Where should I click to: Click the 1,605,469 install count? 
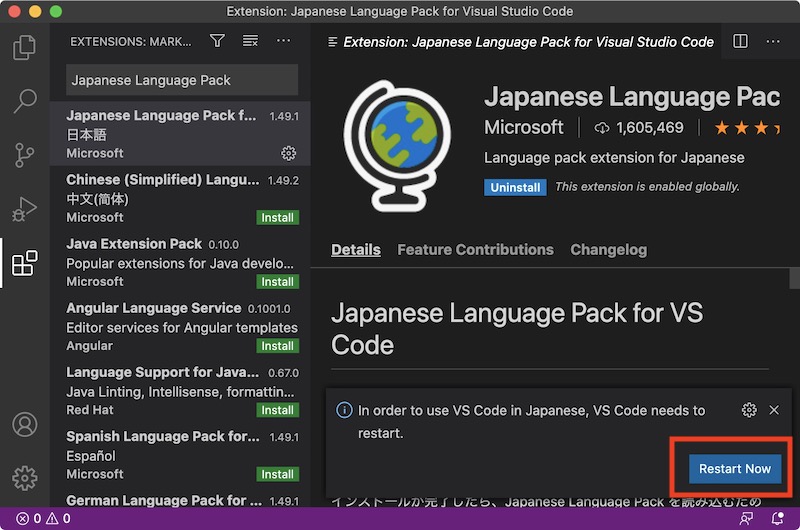point(639,128)
